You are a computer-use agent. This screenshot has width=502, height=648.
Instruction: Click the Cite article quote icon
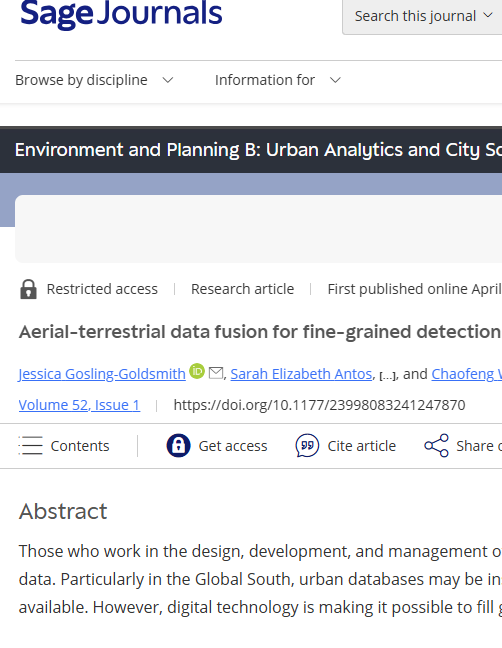coord(307,446)
